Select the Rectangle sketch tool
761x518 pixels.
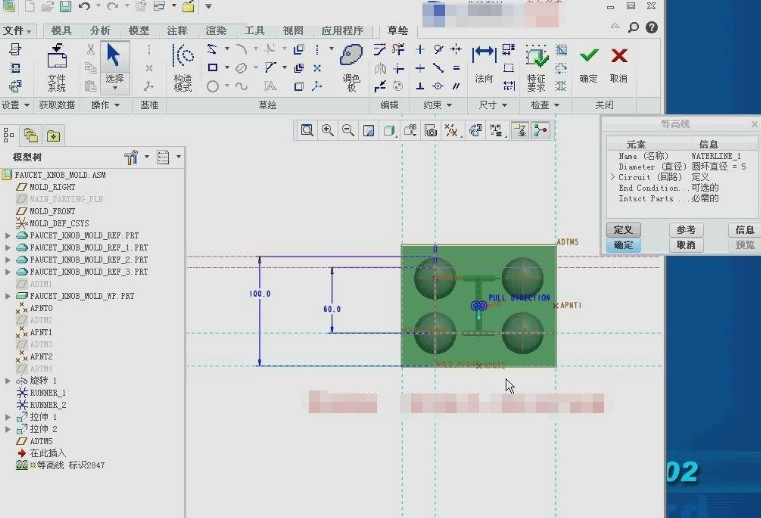(x=213, y=67)
